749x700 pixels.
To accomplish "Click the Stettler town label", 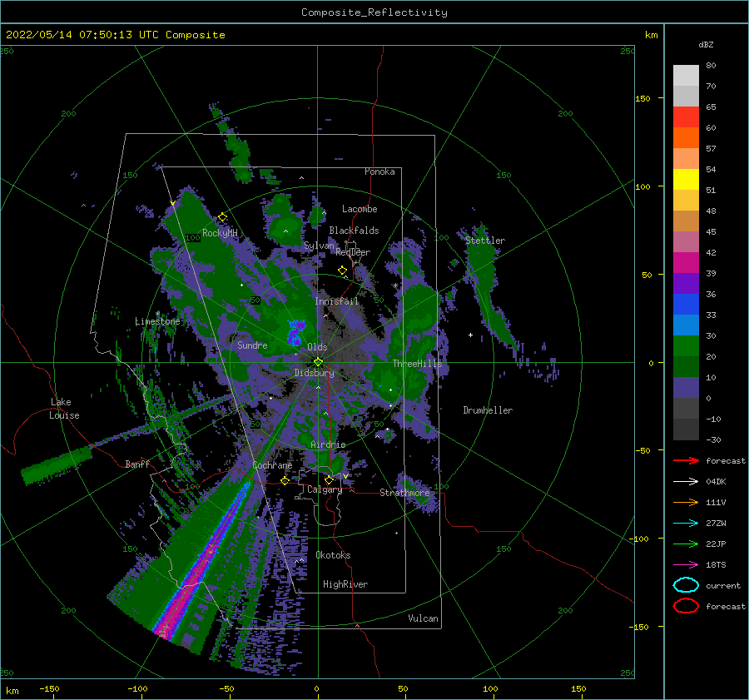I will click(485, 241).
